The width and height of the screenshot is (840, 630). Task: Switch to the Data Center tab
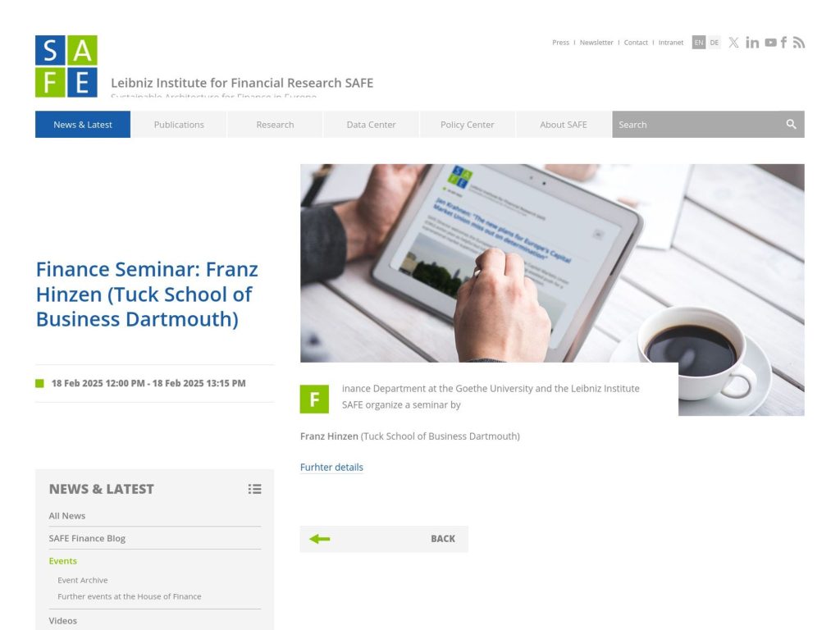click(x=371, y=124)
